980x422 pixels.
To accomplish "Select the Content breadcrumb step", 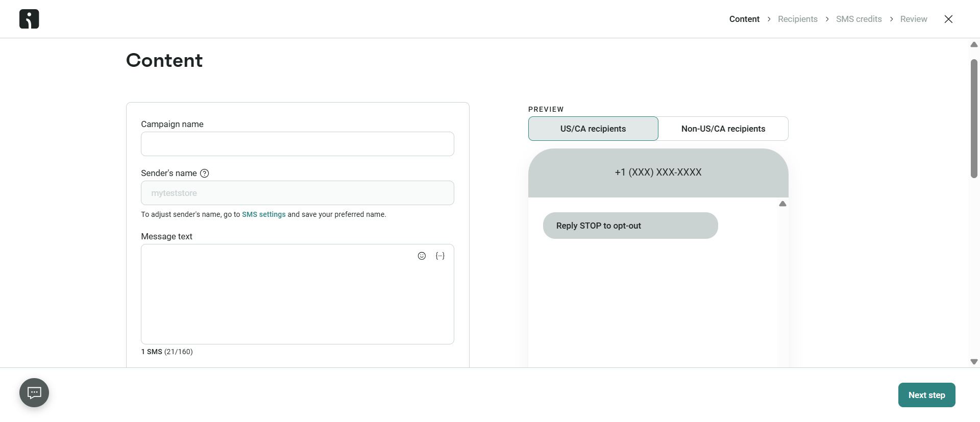I will (744, 19).
